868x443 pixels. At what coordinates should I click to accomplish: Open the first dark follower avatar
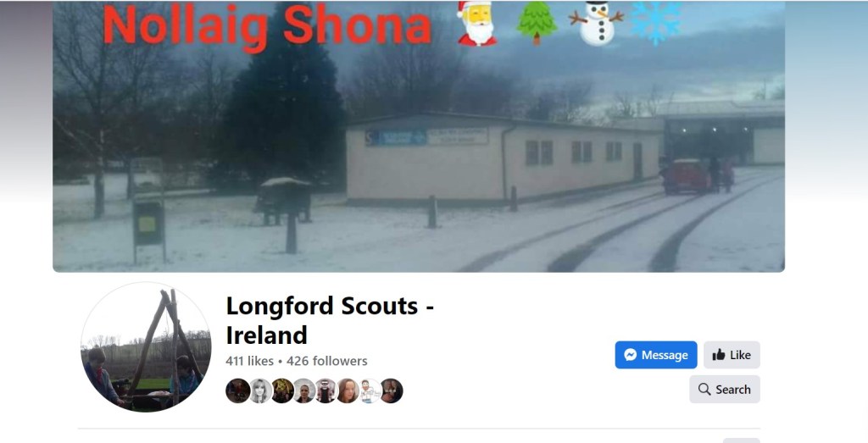click(238, 391)
